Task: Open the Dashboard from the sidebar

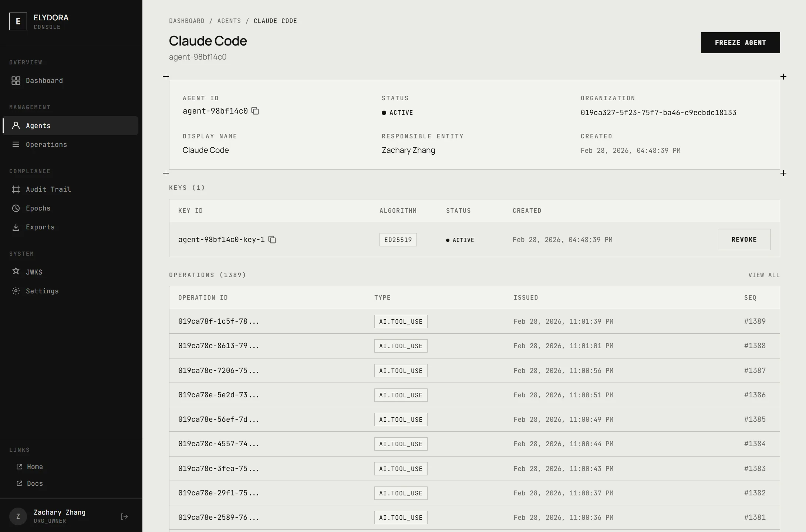Action: point(44,80)
